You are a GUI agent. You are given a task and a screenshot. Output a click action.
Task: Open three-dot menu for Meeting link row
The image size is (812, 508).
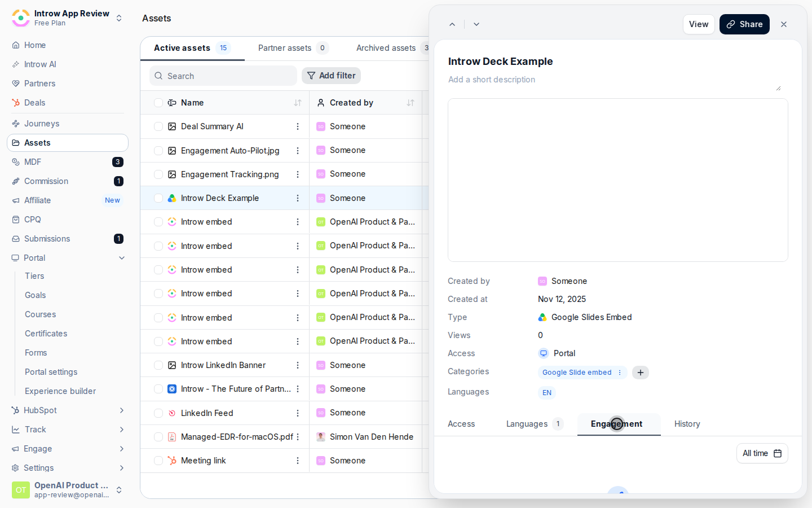pyautogui.click(x=298, y=461)
